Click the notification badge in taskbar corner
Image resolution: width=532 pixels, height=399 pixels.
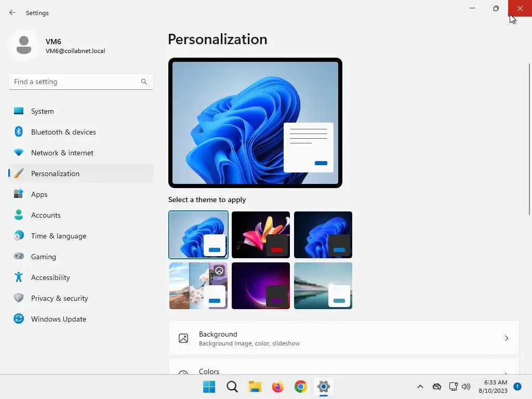[x=517, y=387]
